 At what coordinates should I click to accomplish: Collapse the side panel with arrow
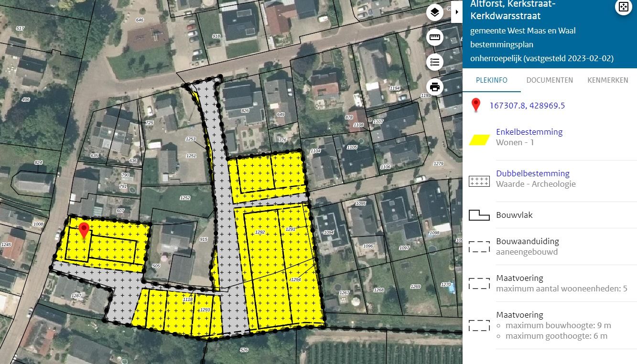[x=457, y=12]
